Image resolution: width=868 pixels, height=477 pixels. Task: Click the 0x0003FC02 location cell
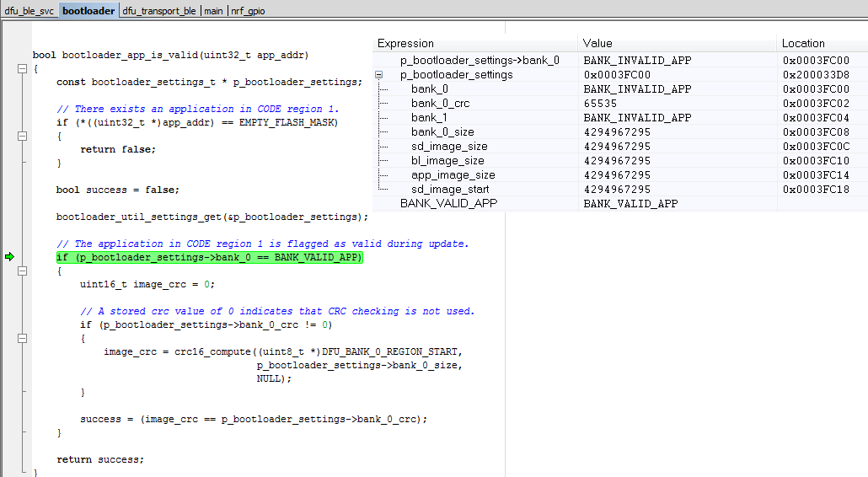(x=816, y=104)
